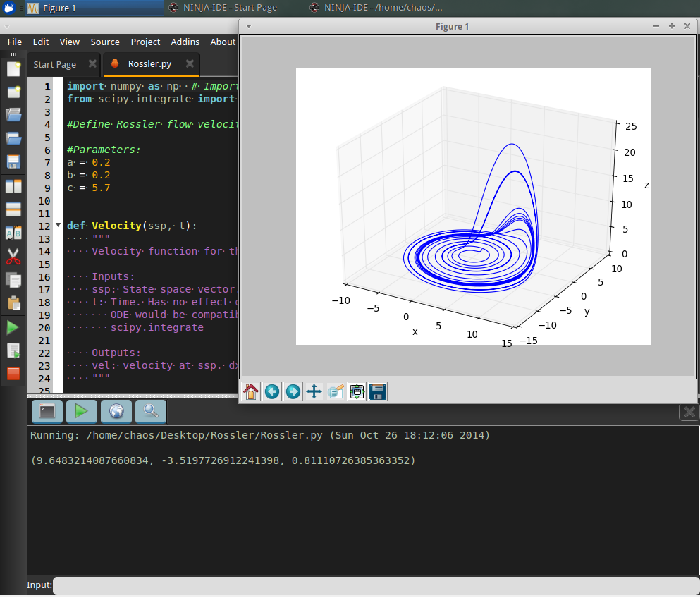Image resolution: width=700 pixels, height=598 pixels.
Task: Split the editor horizontally
Action: pos(13,209)
